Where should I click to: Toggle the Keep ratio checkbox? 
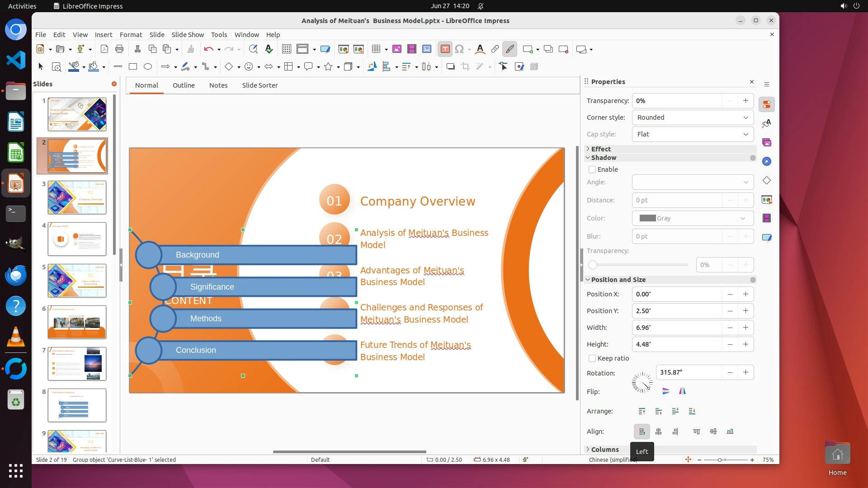pyautogui.click(x=592, y=358)
